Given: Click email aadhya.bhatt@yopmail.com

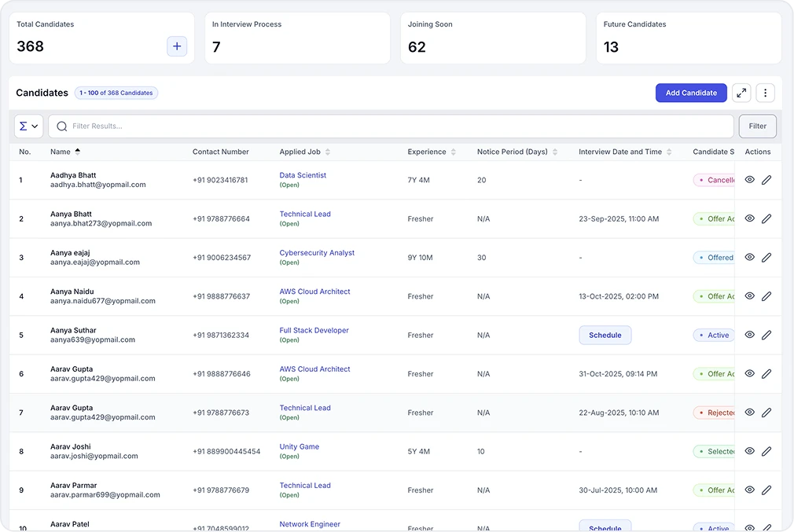Looking at the screenshot, I should pyautogui.click(x=97, y=185).
